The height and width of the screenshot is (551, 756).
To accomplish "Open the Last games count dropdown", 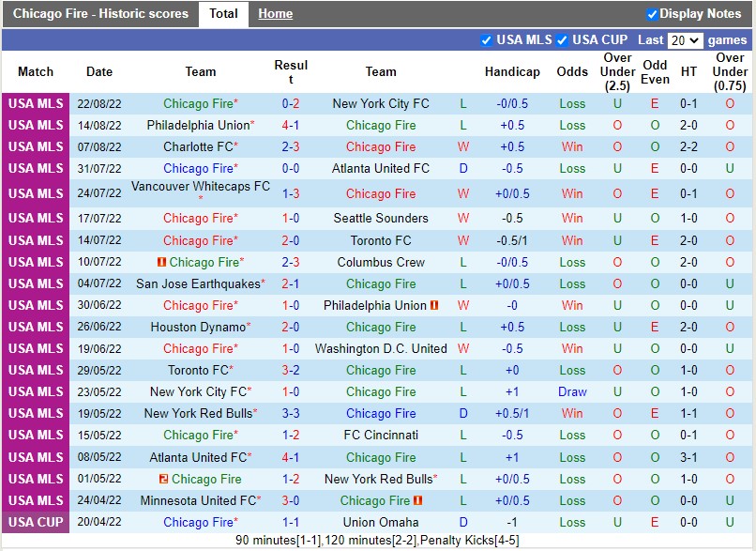I will click(x=684, y=39).
